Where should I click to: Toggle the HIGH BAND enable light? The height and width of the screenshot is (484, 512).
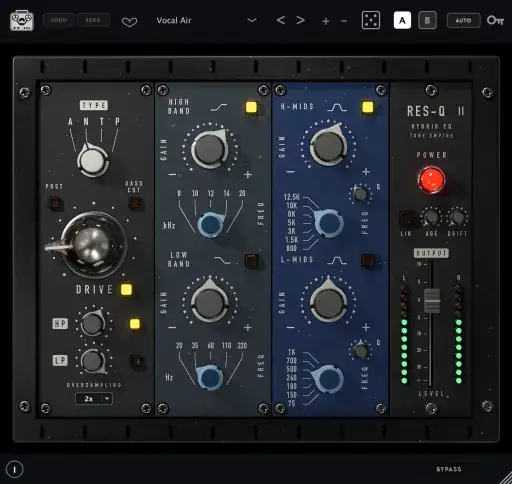point(251,107)
